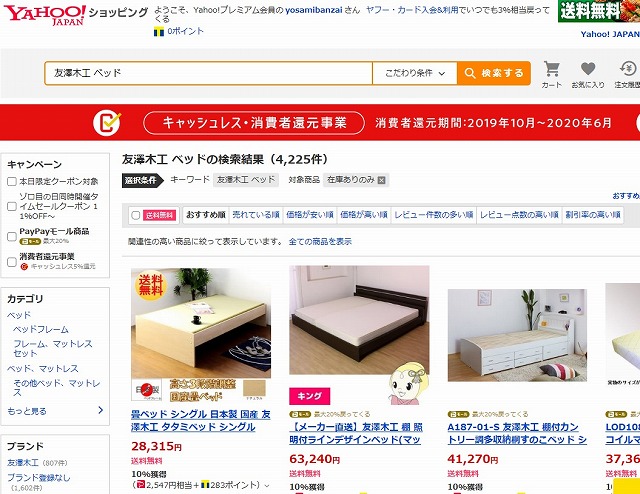
Task: Tick the 消費者還元事業 checkbox
Action: (x=12, y=262)
